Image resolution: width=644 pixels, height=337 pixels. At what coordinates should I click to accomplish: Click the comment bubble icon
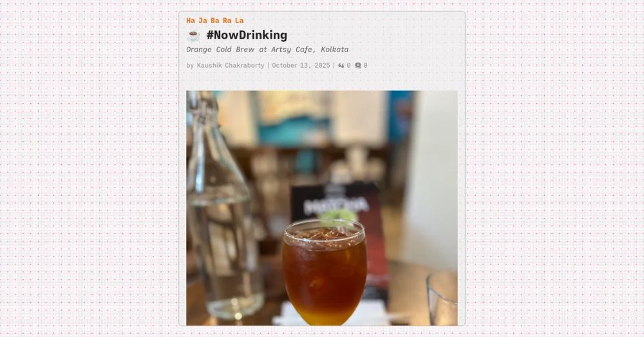[357, 65]
